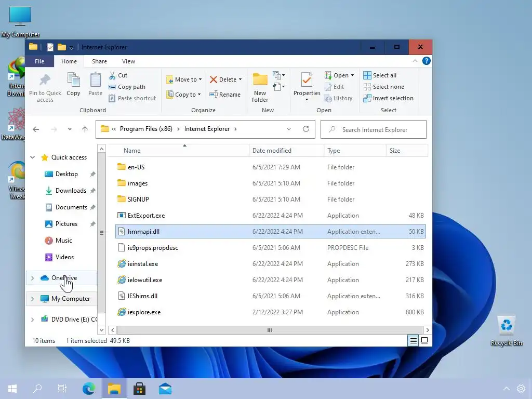Rename the selected file
Viewport: 532px width, 399px height.
pyautogui.click(x=225, y=95)
